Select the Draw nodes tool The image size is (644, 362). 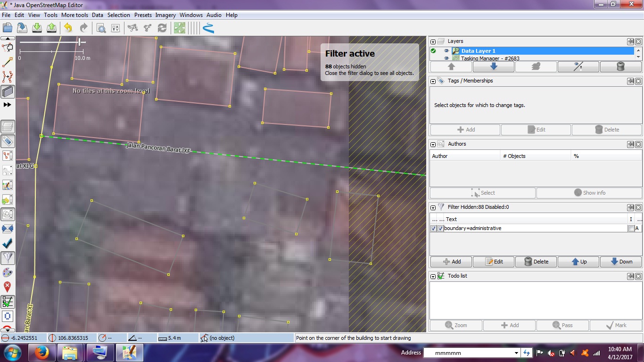8,62
